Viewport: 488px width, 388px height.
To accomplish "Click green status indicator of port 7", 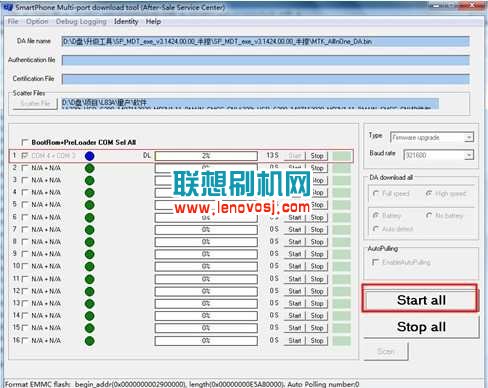I will coord(90,230).
